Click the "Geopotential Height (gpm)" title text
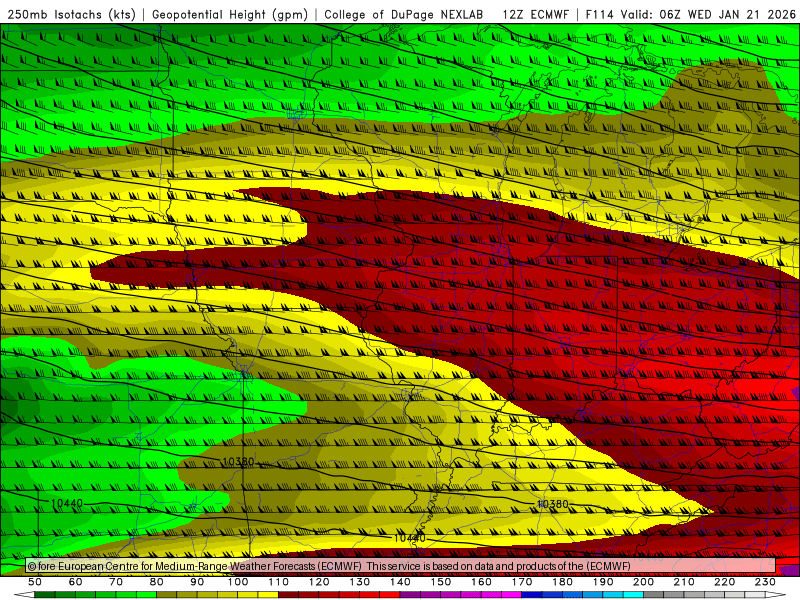 230,15
